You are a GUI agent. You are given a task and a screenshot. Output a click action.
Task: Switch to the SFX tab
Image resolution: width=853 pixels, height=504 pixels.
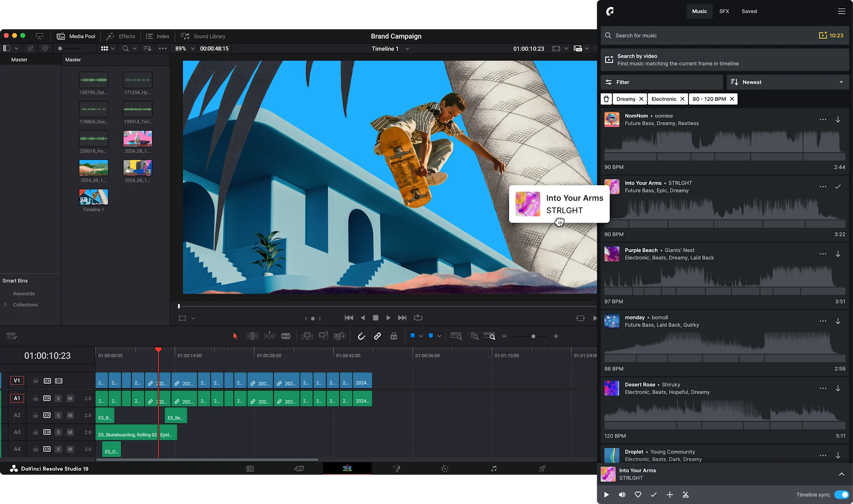(x=724, y=11)
